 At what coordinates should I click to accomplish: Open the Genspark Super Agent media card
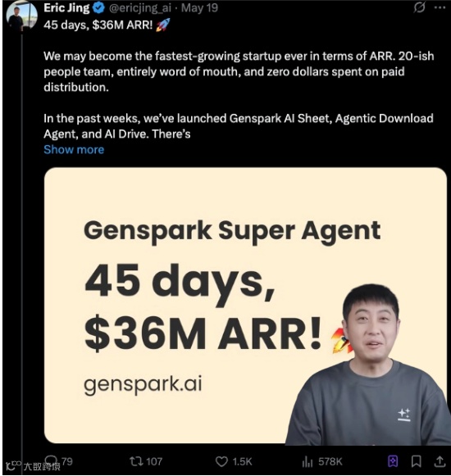245,306
